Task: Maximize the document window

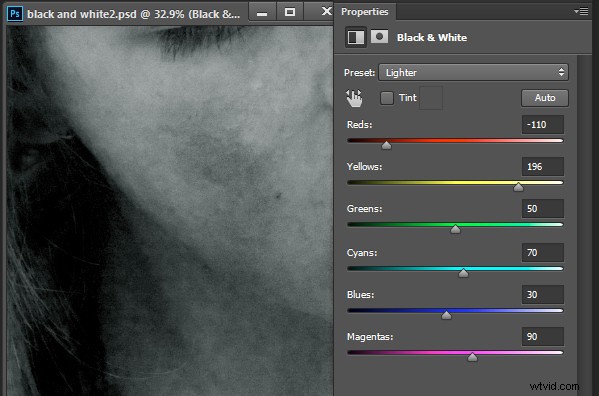Action: 290,12
